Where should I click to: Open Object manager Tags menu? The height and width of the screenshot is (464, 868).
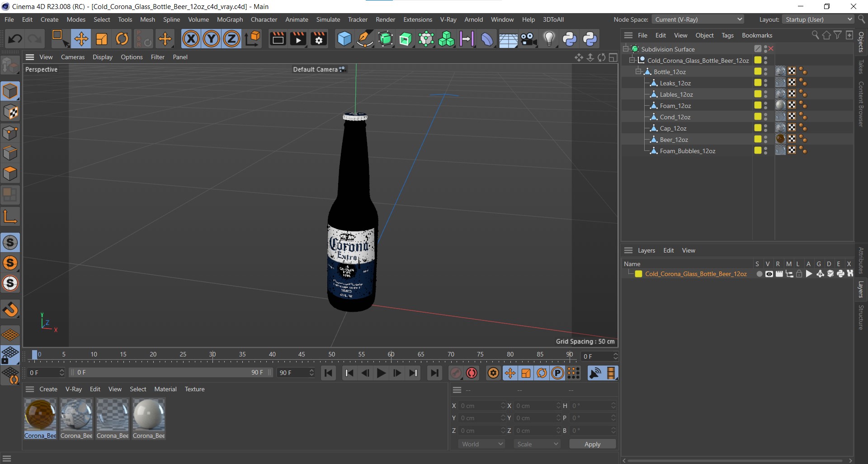727,35
